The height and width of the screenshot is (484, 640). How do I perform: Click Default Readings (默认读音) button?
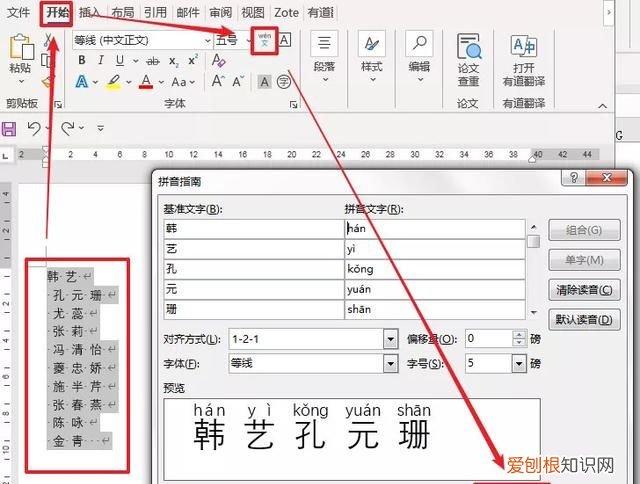[584, 319]
